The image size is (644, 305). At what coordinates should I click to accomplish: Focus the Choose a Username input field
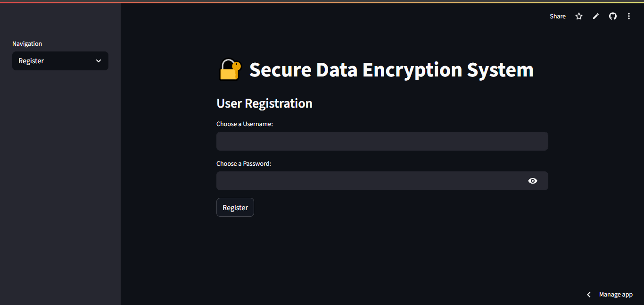click(382, 141)
